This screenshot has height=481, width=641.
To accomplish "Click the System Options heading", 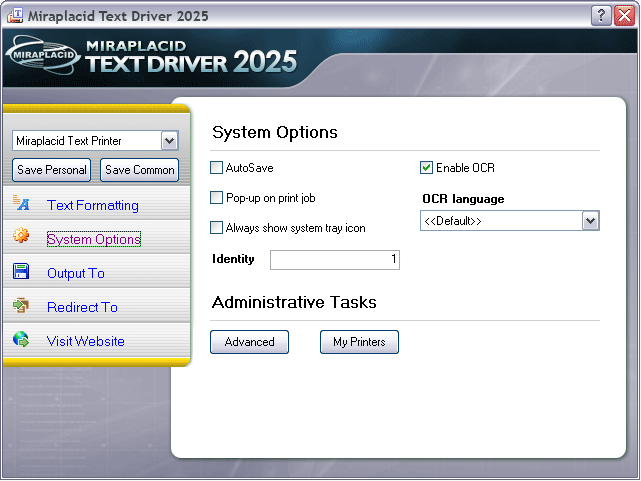I will 275,132.
